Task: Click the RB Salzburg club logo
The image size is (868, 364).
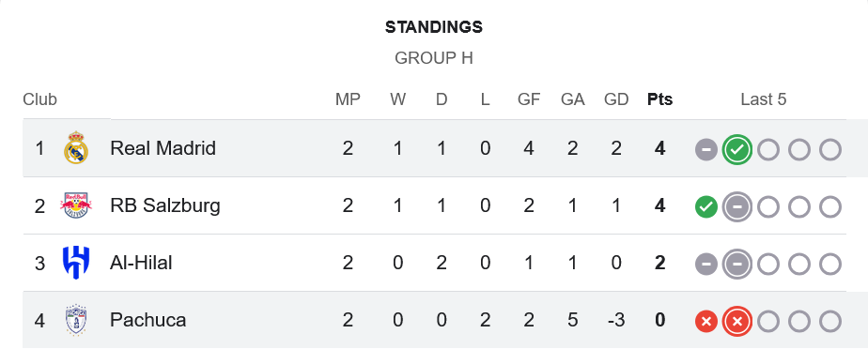Action: 76,205
